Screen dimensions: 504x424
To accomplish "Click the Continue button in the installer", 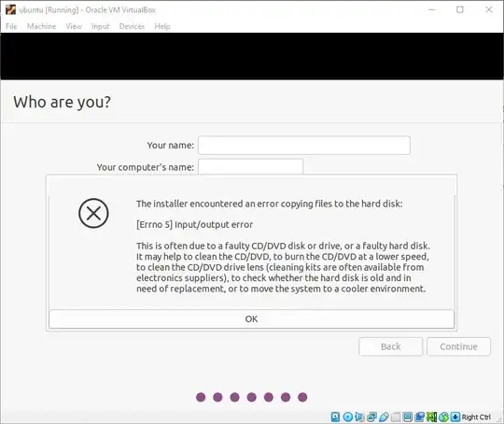I will click(458, 346).
